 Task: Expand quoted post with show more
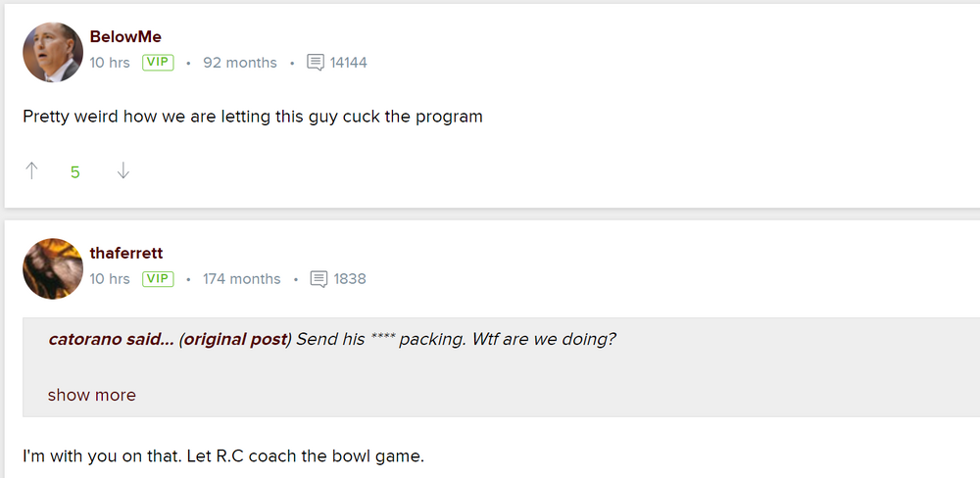[92, 396]
